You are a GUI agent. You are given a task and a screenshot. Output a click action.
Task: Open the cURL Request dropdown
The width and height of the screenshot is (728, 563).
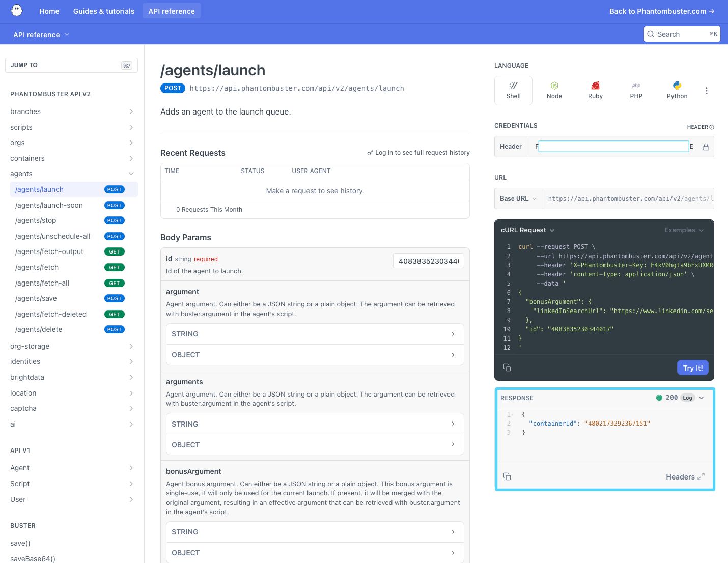[528, 230]
